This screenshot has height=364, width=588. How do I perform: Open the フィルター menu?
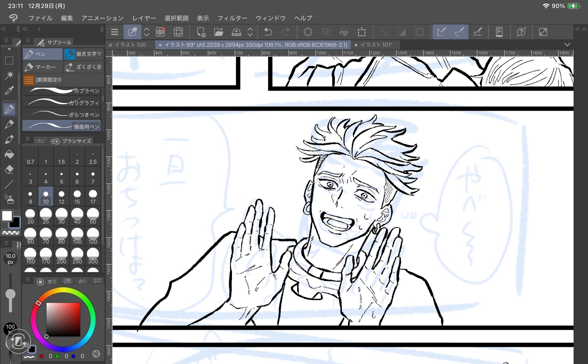pyautogui.click(x=232, y=18)
